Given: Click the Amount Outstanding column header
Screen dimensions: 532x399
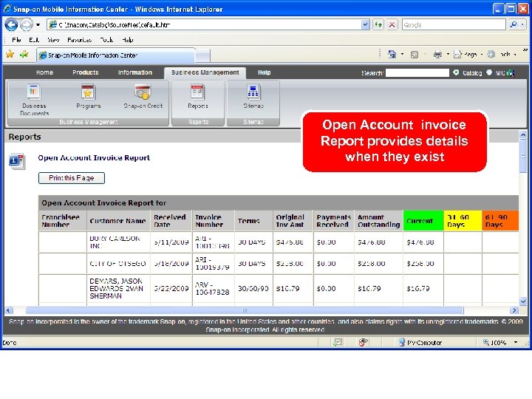Looking at the screenshot, I should [x=378, y=221].
